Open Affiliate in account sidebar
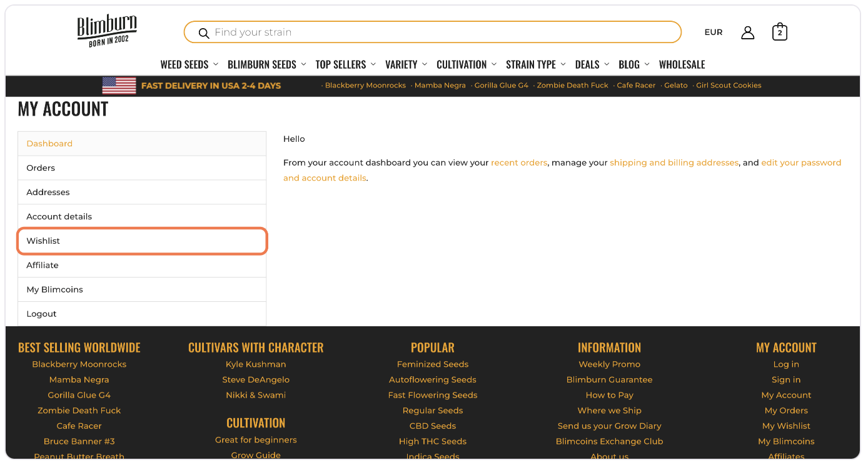The width and height of the screenshot is (868, 465). [x=142, y=266]
